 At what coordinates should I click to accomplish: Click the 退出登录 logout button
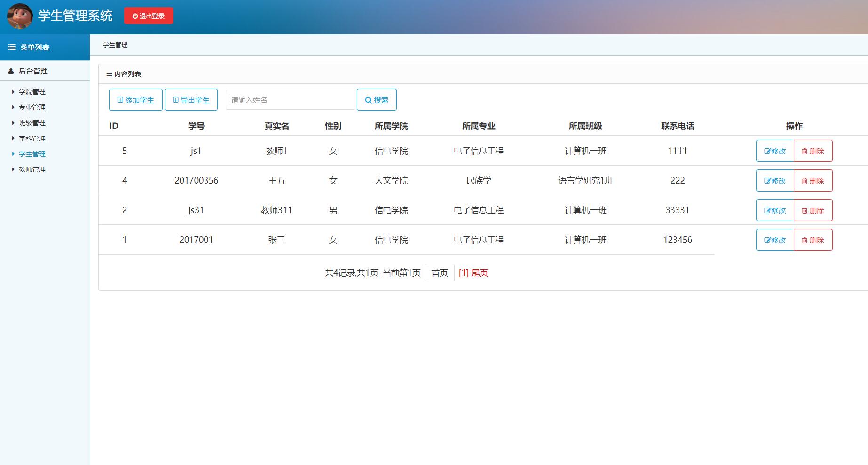(x=148, y=15)
